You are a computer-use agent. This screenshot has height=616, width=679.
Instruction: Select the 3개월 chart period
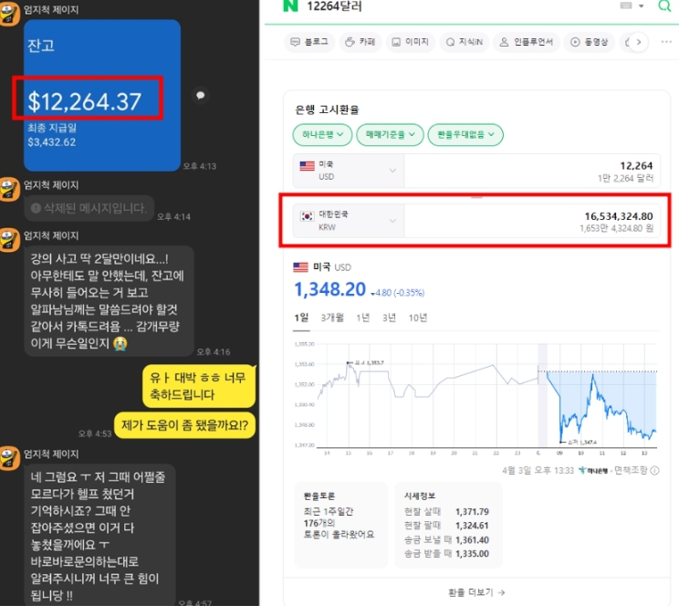tap(332, 318)
